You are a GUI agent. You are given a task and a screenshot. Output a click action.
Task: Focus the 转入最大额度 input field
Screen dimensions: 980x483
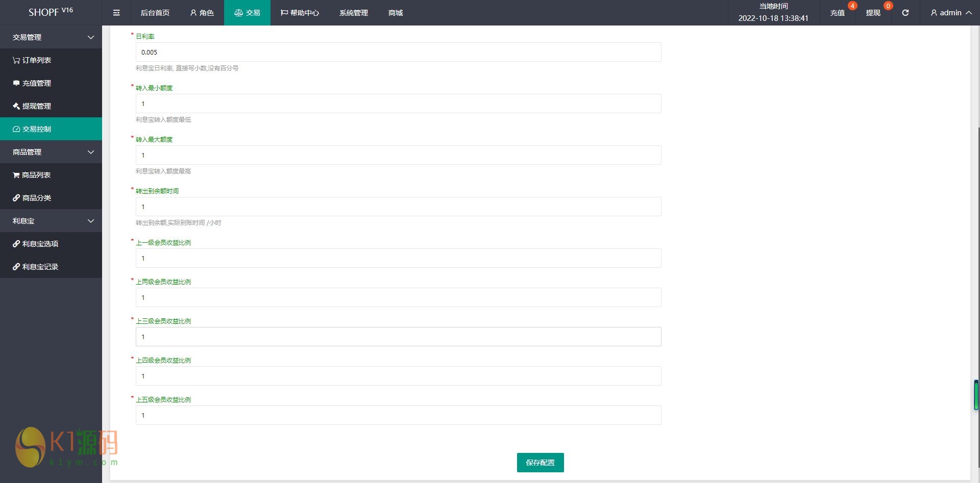398,155
